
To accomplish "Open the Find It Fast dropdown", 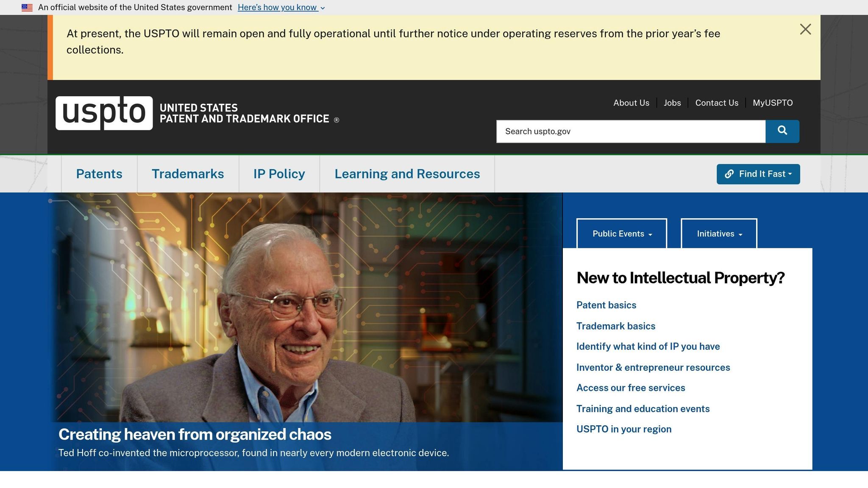I will tap(758, 174).
